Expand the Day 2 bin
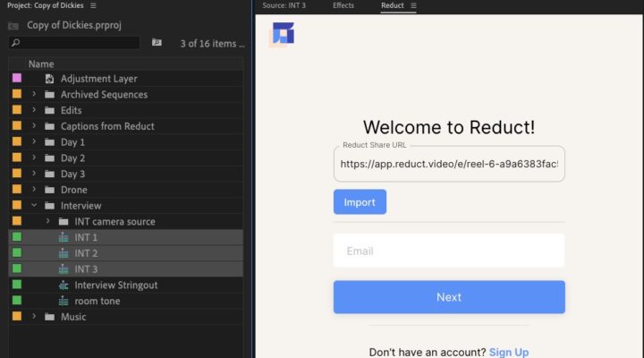 click(x=34, y=158)
